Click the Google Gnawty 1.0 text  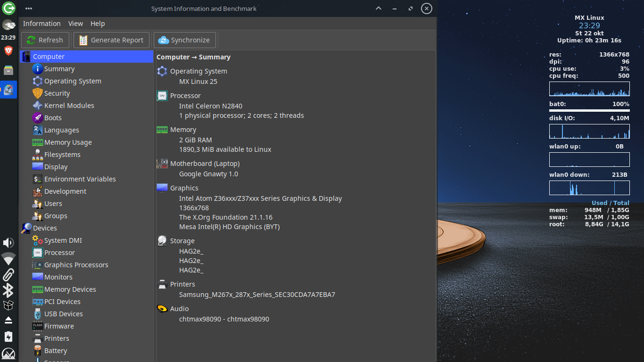tap(208, 174)
